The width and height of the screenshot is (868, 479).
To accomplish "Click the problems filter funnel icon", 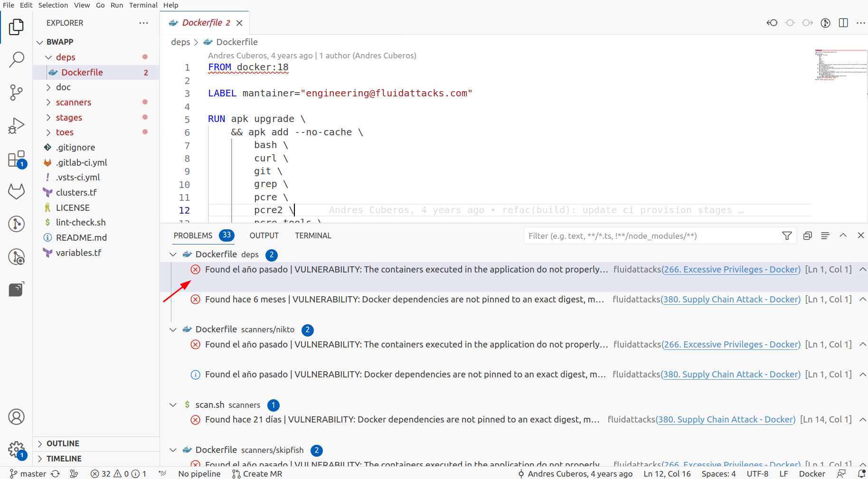I will click(787, 235).
